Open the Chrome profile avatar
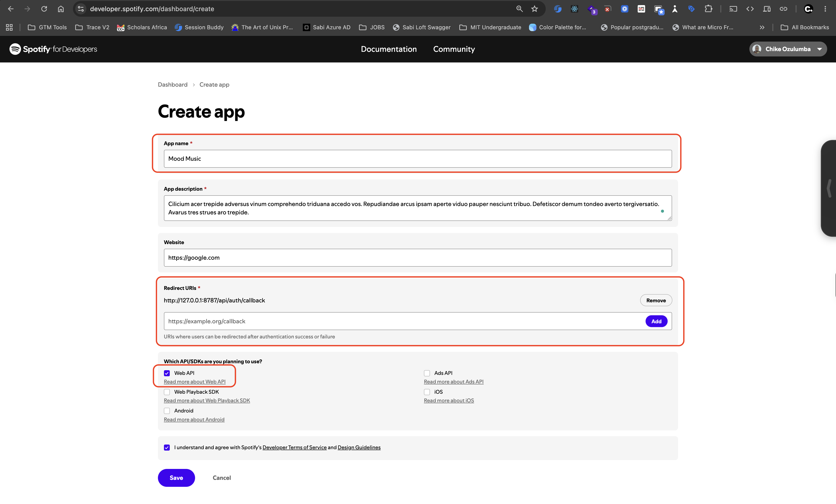 [x=809, y=9]
